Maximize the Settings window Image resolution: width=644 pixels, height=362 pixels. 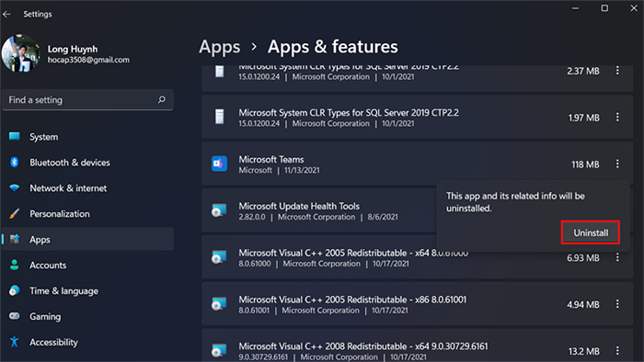[604, 8]
